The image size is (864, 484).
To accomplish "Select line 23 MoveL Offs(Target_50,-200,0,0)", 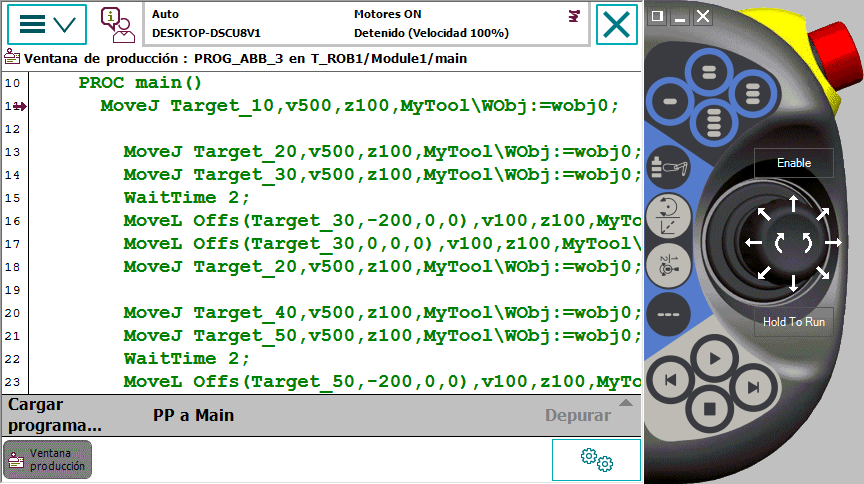I will tap(382, 381).
